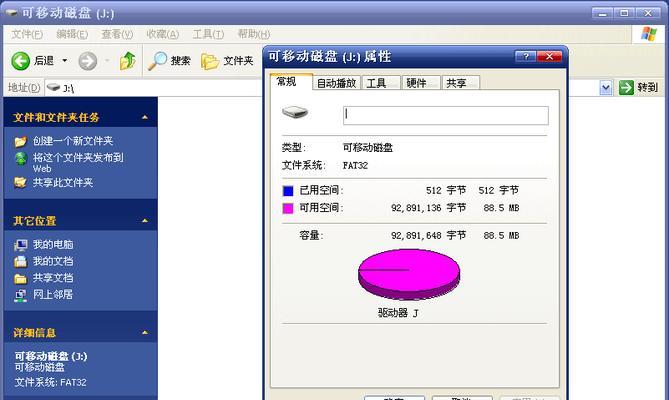The image size is (669, 400).
Task: Collapse the 详细信息 panel
Action: tap(145, 332)
